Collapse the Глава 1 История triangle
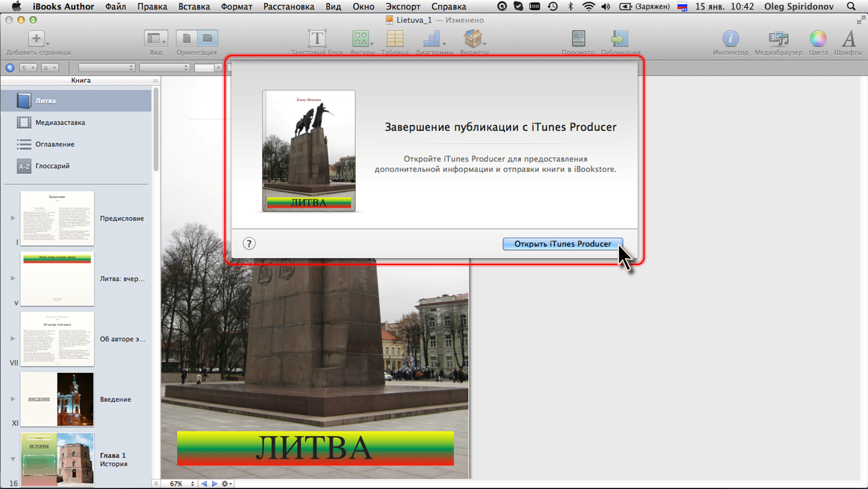The height and width of the screenshot is (489, 868). (13, 459)
